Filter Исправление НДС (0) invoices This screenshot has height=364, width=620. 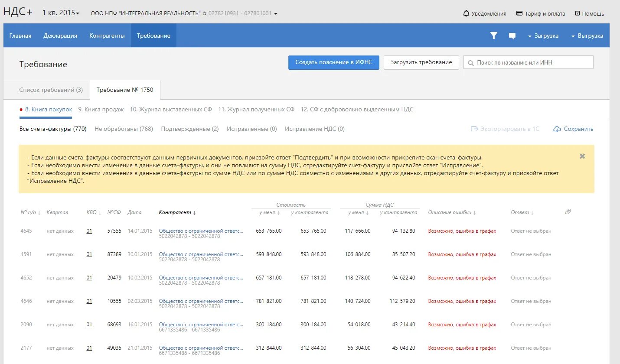coord(315,129)
